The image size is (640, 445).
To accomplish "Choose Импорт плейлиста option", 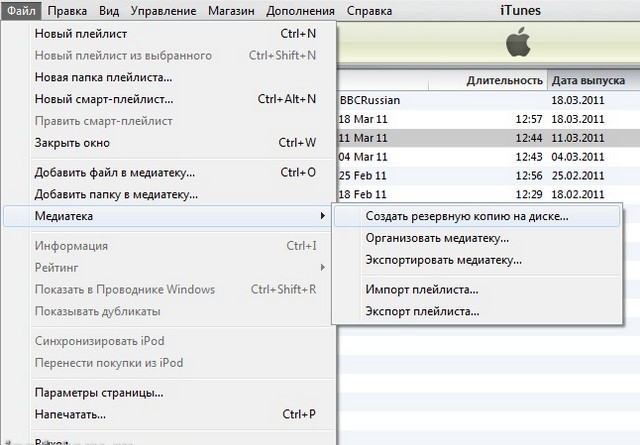I will (x=477, y=290).
